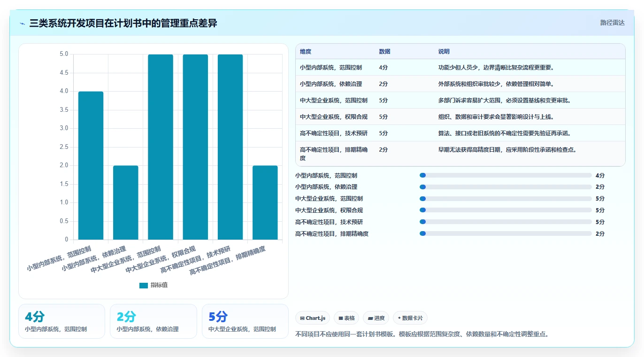Click the 路径雷达 label in header
This screenshot has height=357, width=644.
613,23
